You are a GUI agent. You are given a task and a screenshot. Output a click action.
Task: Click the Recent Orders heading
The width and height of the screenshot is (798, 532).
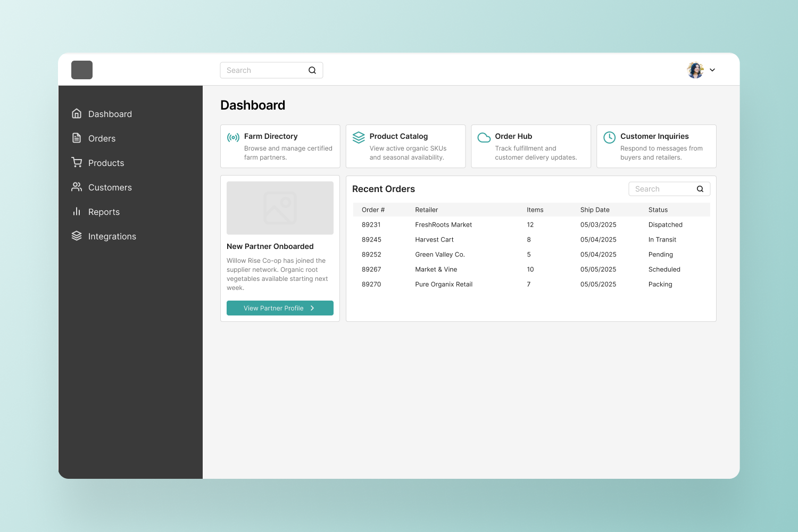pos(384,189)
